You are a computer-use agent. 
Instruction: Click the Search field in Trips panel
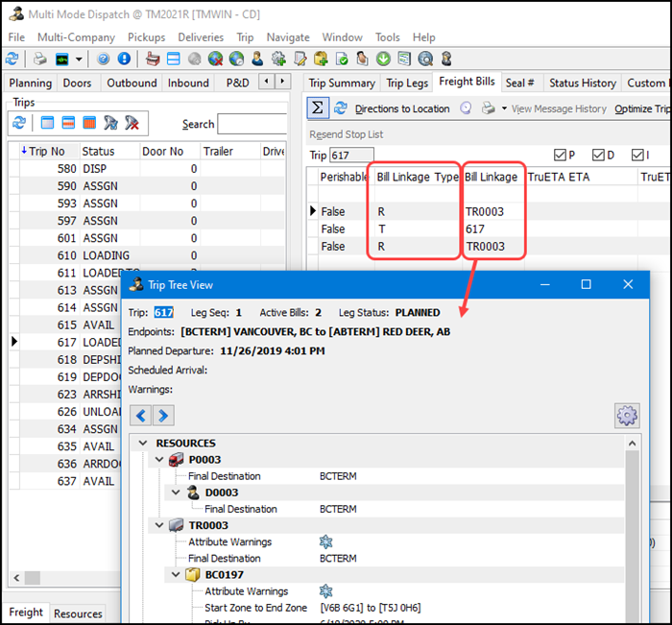tap(252, 124)
